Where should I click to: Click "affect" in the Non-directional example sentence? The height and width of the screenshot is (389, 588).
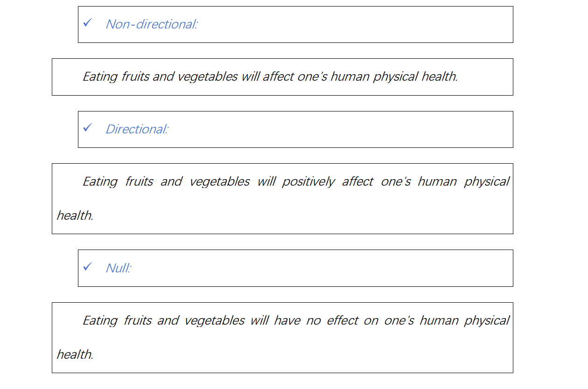(278, 76)
